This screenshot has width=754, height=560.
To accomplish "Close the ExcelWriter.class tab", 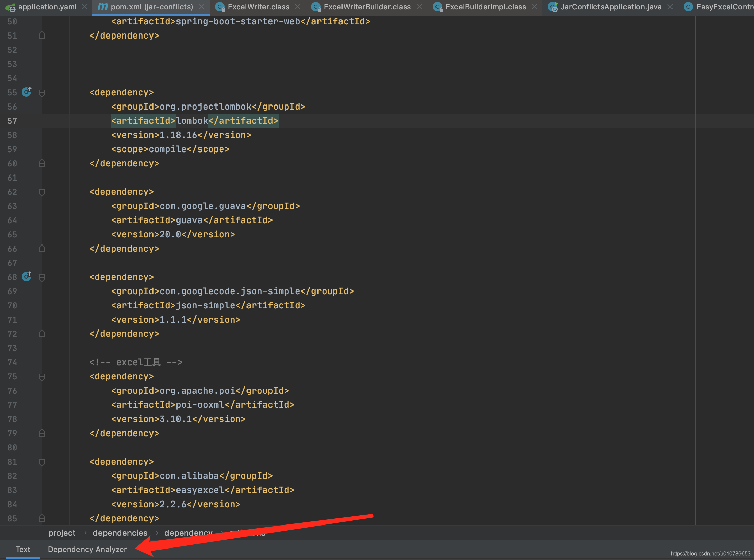I will [x=298, y=7].
